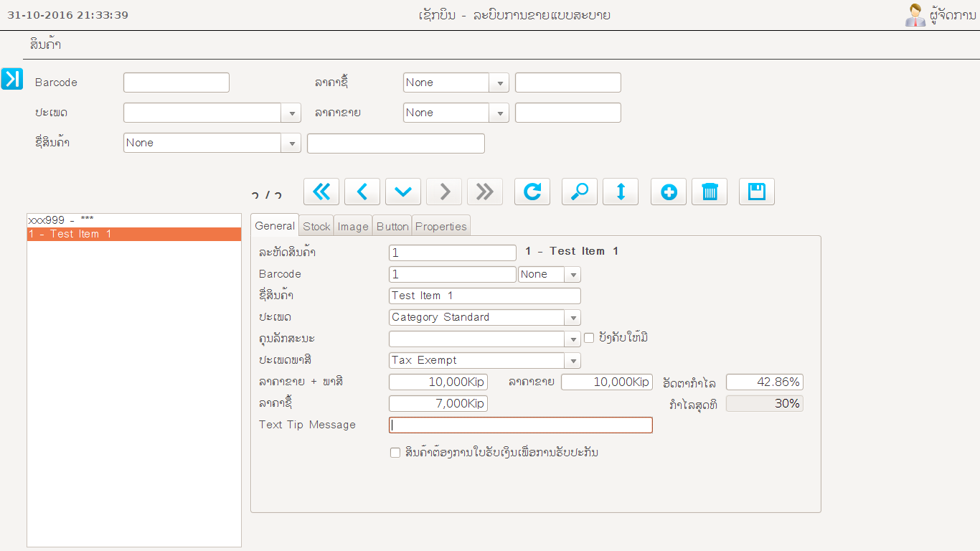Delete the product using the trash icon
980x551 pixels.
(x=710, y=192)
